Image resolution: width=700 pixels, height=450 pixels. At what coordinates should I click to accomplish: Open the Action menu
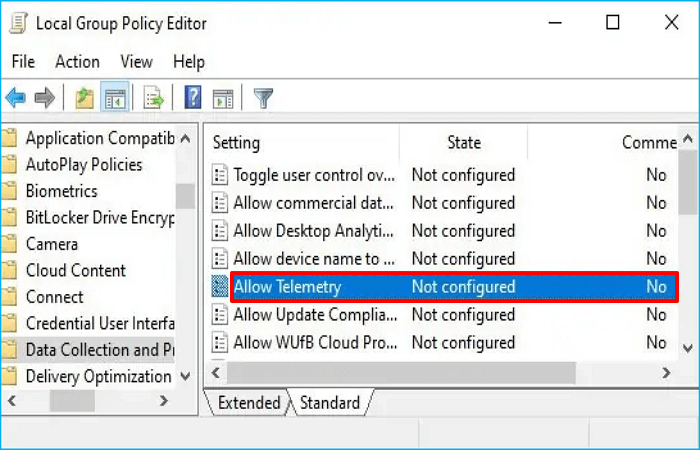click(77, 62)
